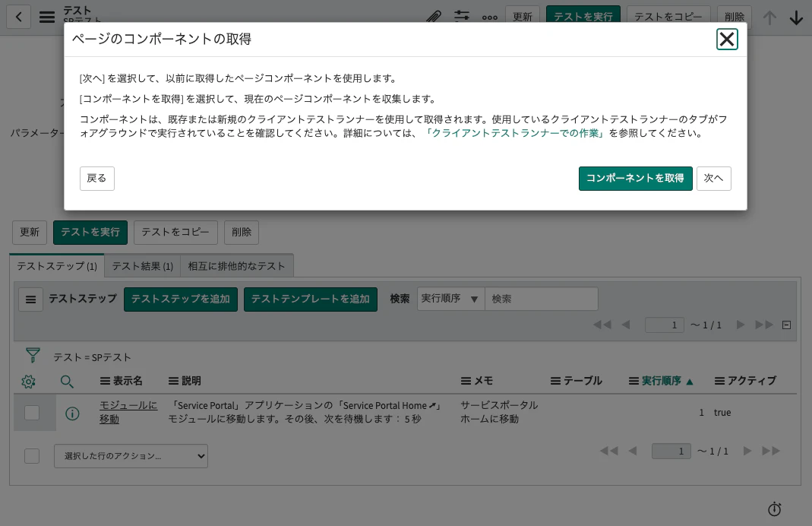Click last page icon in top pagination
Screen dimensions: 812x526
[x=764, y=325]
